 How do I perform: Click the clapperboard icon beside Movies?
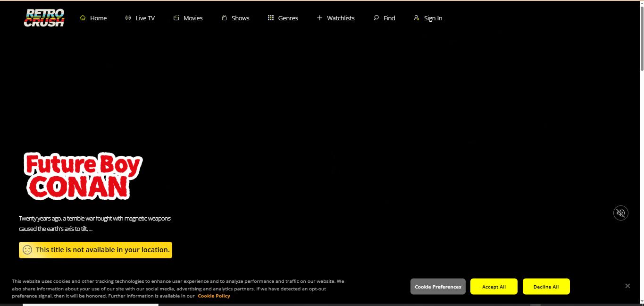[176, 18]
